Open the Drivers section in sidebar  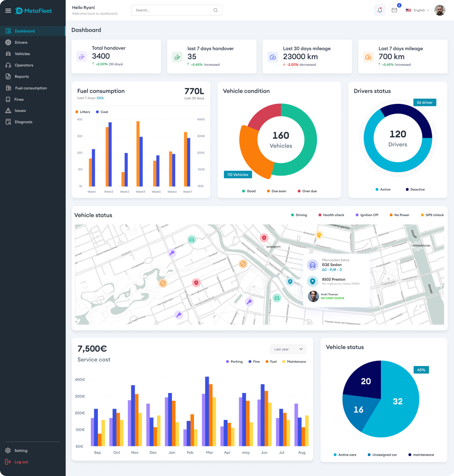point(21,42)
